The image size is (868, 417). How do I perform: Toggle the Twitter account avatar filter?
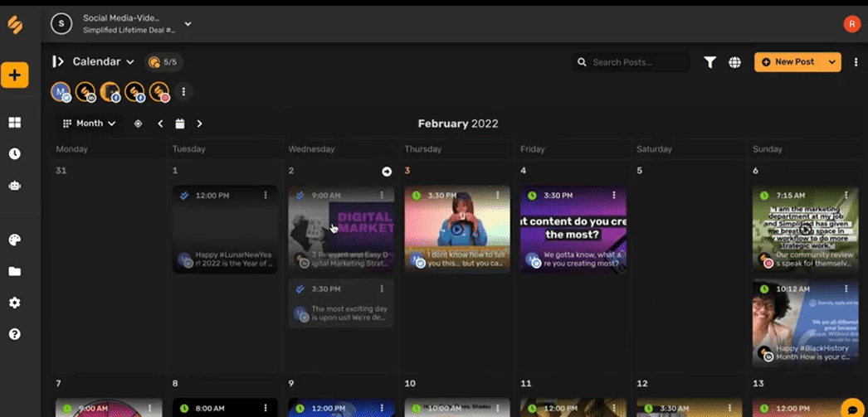[61, 92]
